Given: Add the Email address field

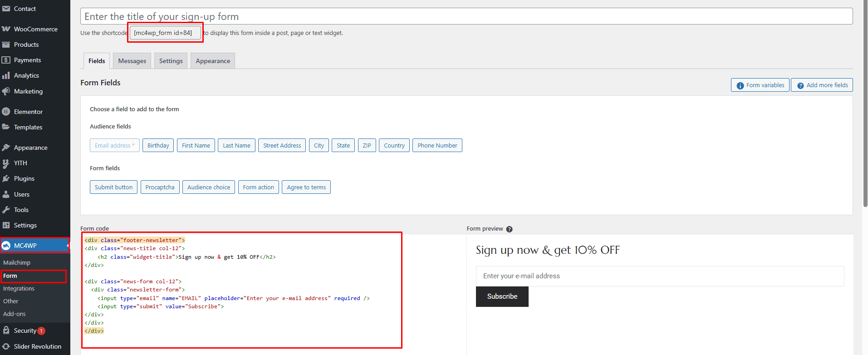Looking at the screenshot, I should tap(114, 145).
